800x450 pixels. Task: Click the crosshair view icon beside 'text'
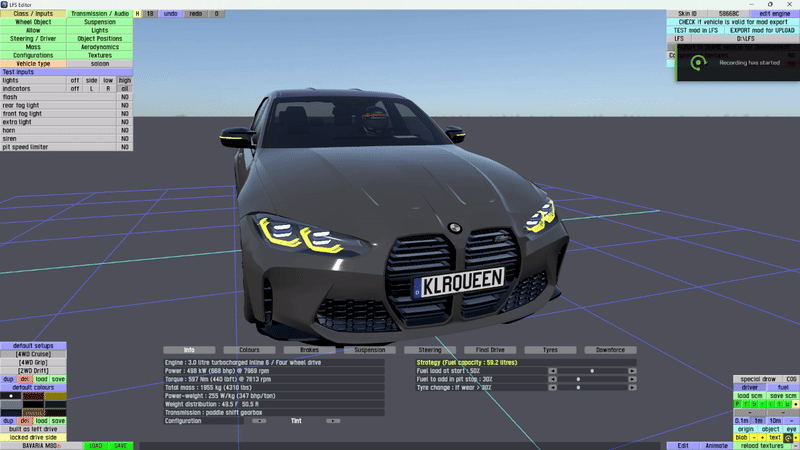[x=788, y=438]
